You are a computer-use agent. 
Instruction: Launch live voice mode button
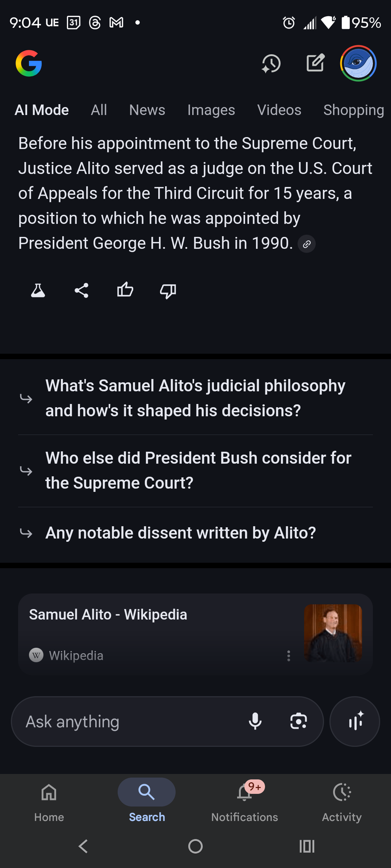[x=355, y=722]
